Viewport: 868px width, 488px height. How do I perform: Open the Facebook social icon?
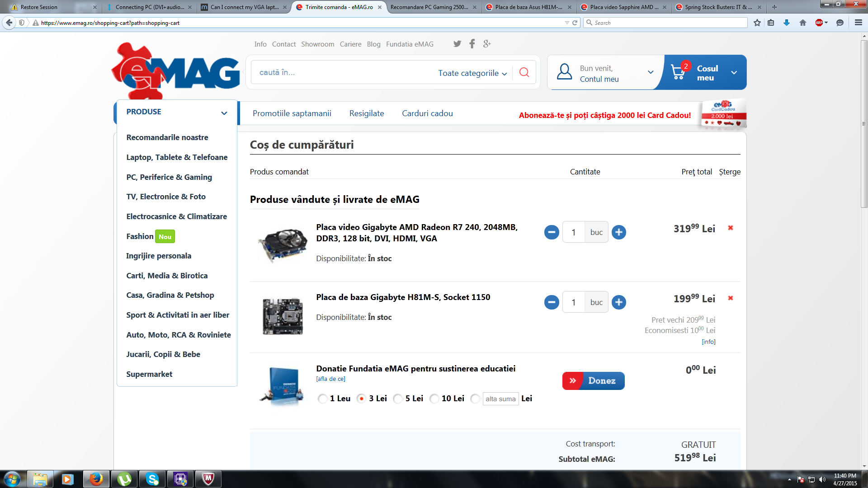pos(472,44)
